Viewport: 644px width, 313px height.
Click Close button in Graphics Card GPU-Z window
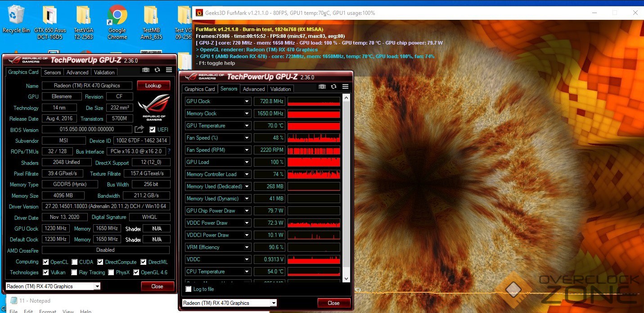point(158,286)
